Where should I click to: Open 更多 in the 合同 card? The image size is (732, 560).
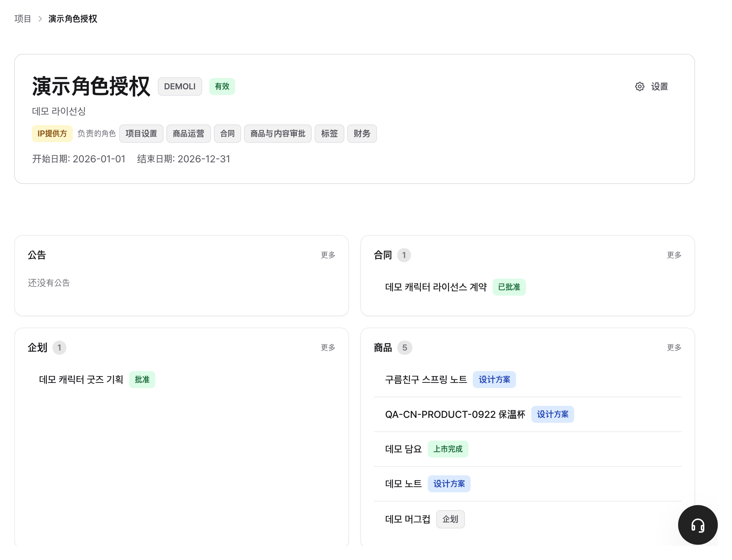[x=674, y=255]
